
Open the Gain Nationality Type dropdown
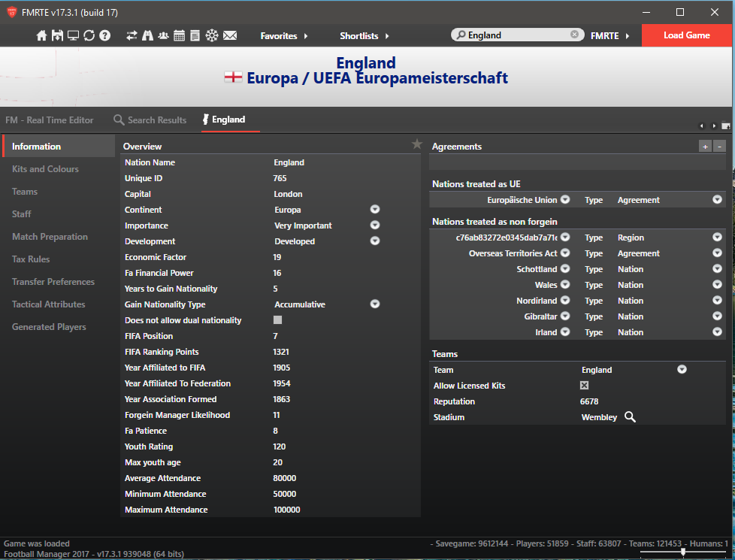(375, 304)
